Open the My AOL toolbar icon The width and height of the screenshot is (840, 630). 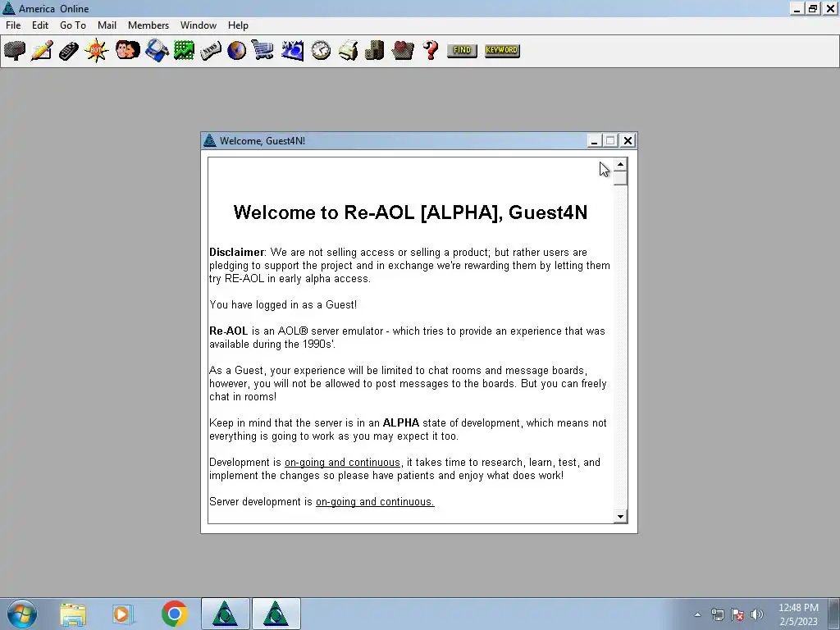(293, 50)
